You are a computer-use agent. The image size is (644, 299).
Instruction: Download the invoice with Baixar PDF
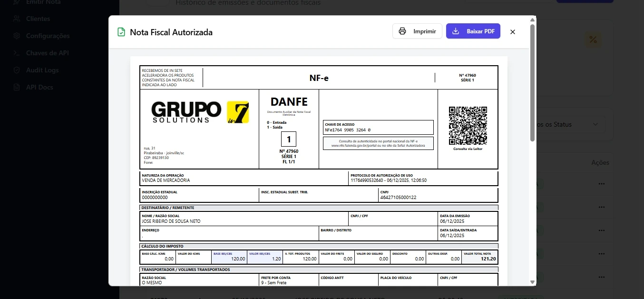[x=473, y=31]
